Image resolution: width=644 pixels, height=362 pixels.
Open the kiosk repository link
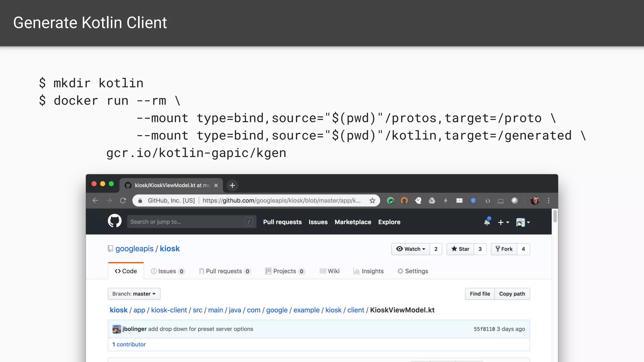click(x=170, y=249)
